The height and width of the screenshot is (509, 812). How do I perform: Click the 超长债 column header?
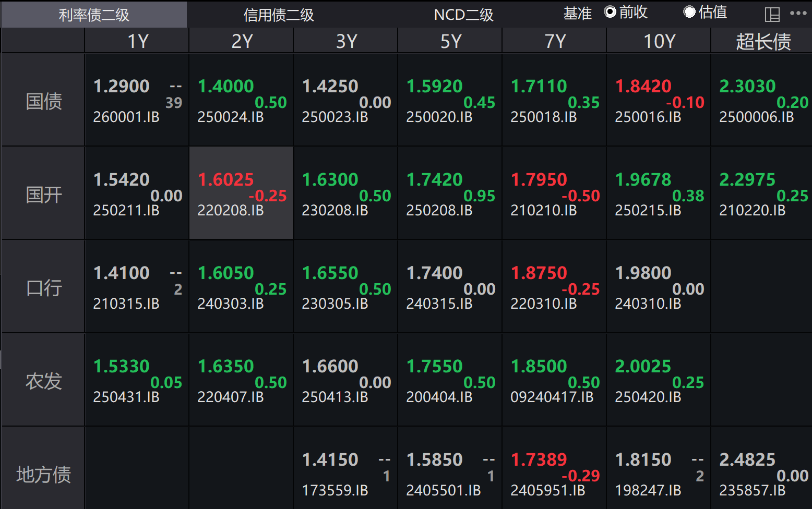[x=763, y=41]
